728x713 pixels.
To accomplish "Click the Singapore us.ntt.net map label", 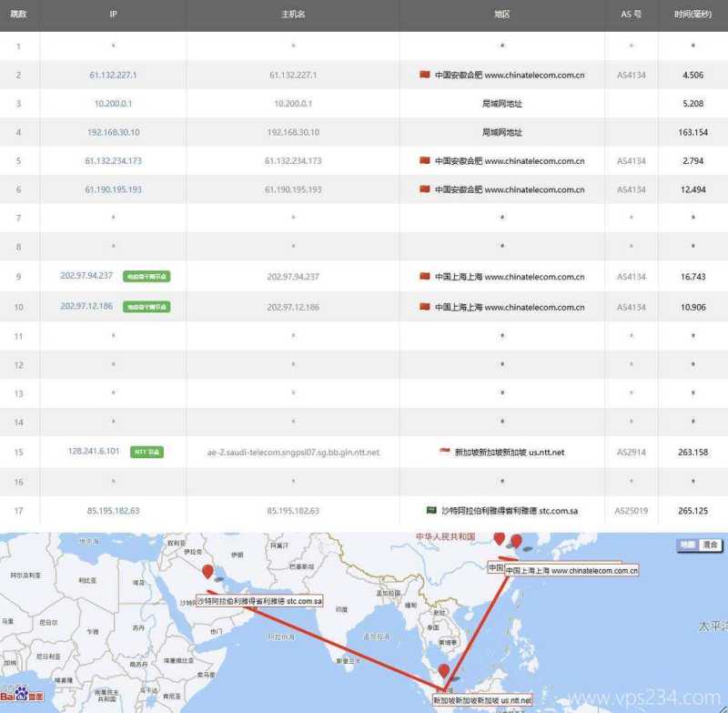I will click(481, 701).
